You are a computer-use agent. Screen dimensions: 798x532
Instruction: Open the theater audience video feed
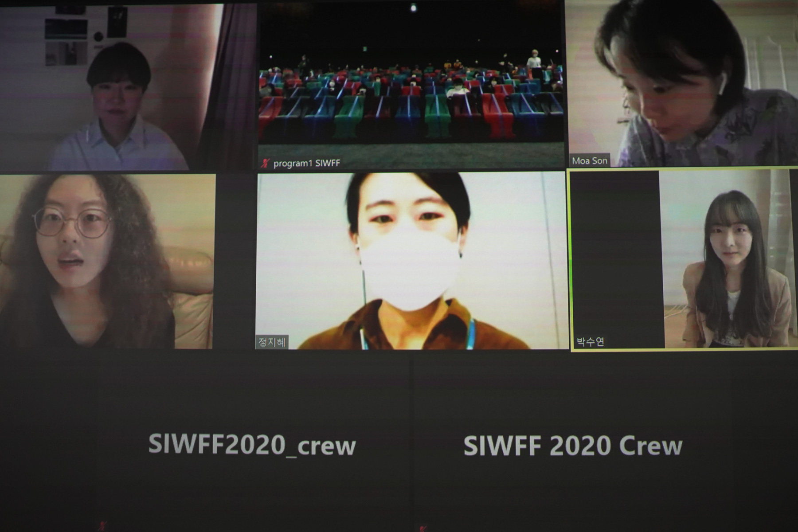click(411, 84)
